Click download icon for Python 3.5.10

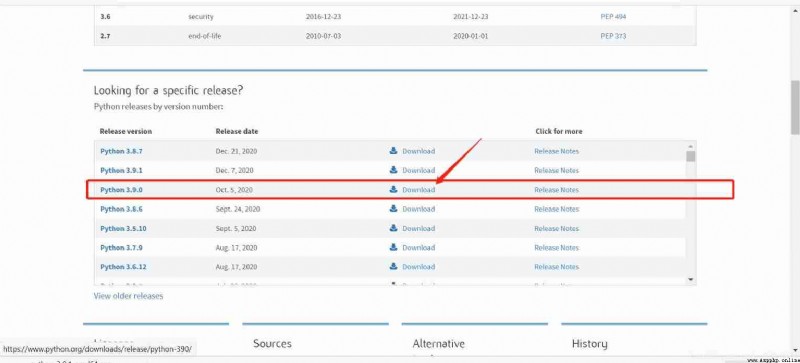[393, 228]
